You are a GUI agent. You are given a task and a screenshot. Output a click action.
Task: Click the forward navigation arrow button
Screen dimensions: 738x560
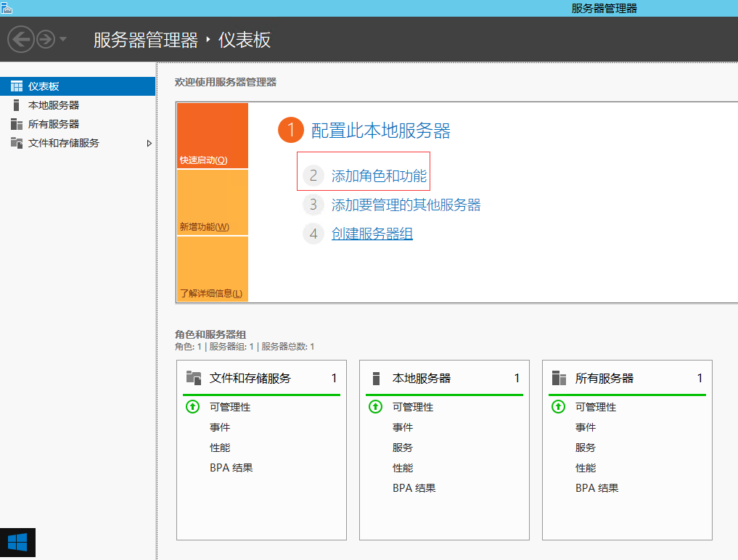pos(46,39)
